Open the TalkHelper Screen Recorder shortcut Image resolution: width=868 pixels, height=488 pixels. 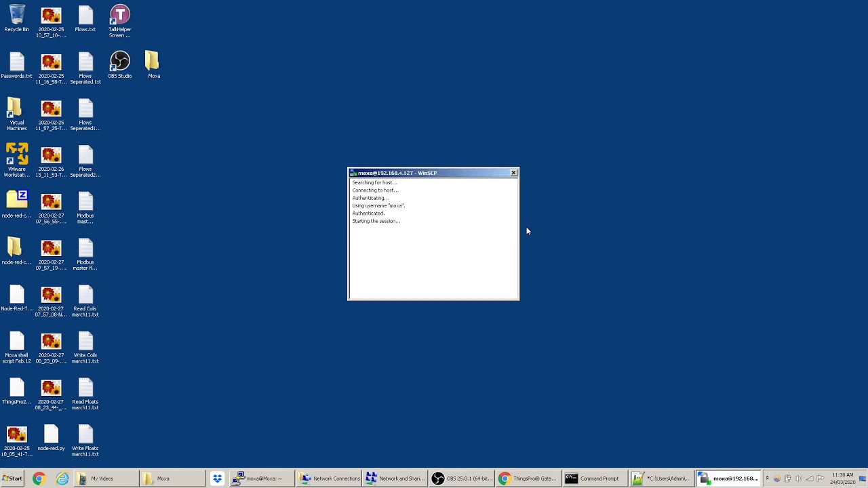[x=120, y=22]
